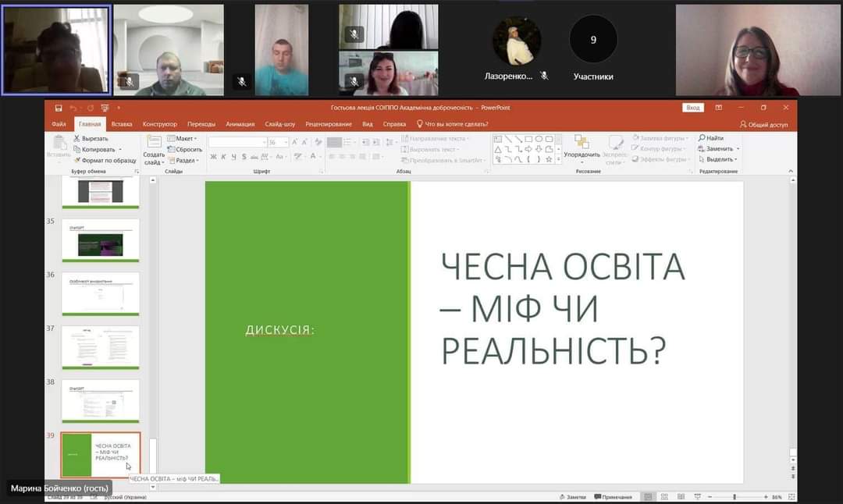Switch to the Рецензирование tab
The image size is (843, 504).
[329, 124]
